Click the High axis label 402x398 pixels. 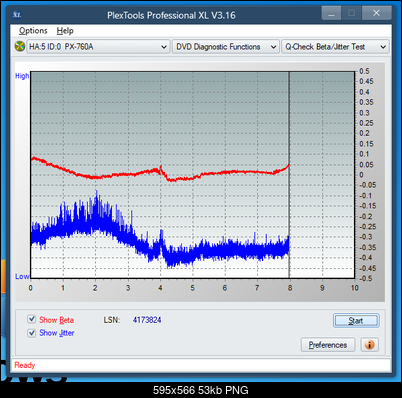22,76
